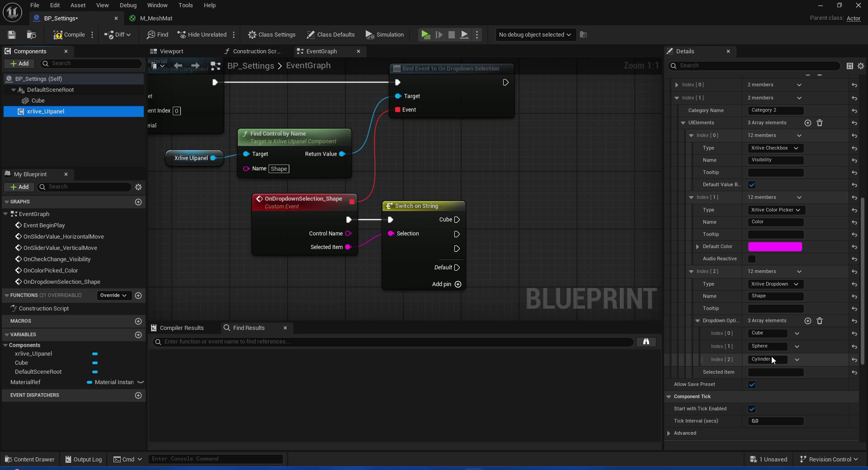Toggle visibility of xrlive_UIpanel variable

pyautogui.click(x=95, y=354)
